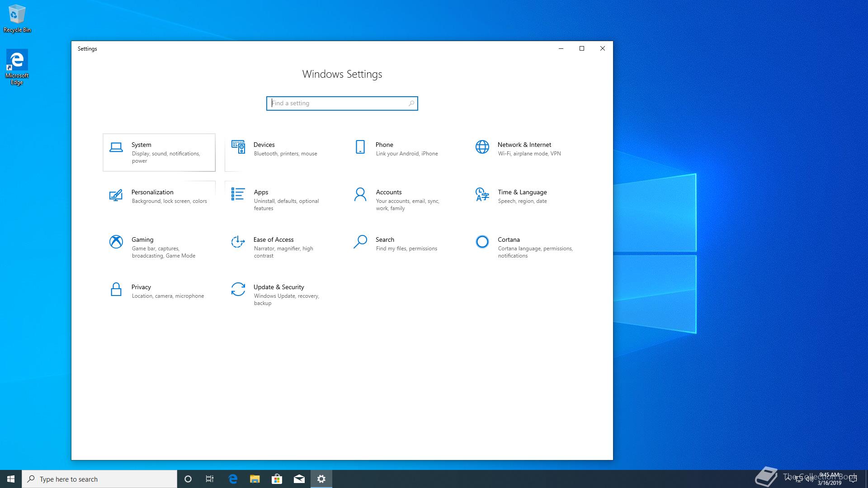Open the Apps category title

pyautogui.click(x=261, y=192)
